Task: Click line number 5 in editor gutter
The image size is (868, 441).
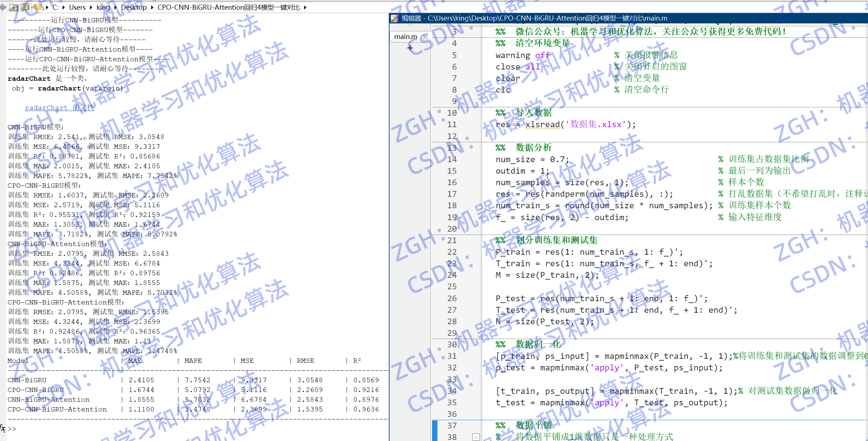Action: click(x=454, y=55)
